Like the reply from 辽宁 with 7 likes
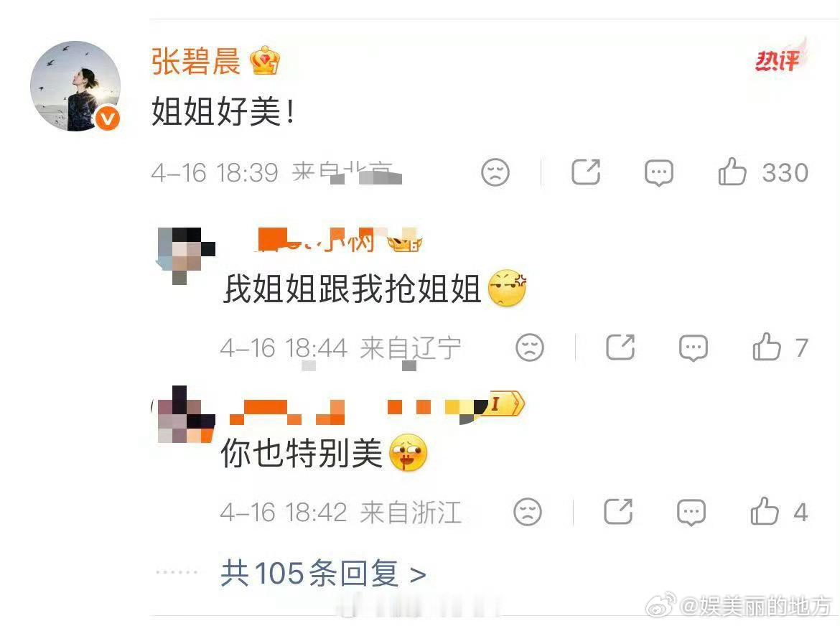The height and width of the screenshot is (626, 840). pos(767,347)
